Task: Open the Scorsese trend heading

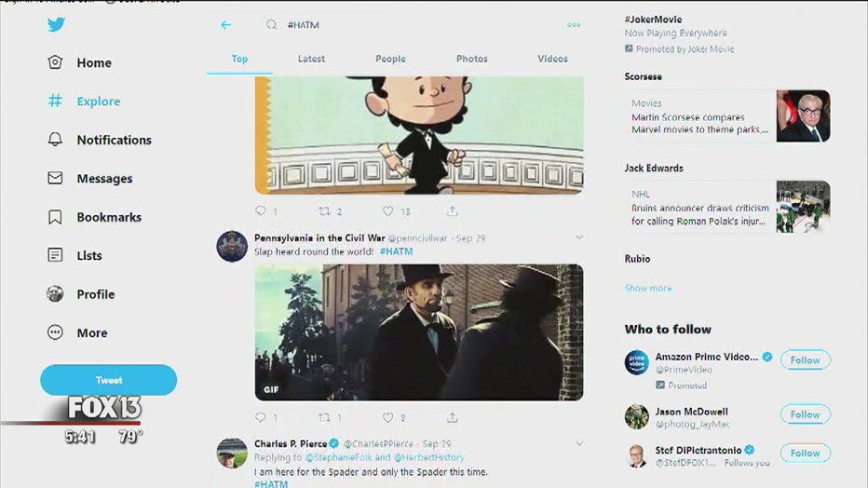Action: tap(644, 76)
